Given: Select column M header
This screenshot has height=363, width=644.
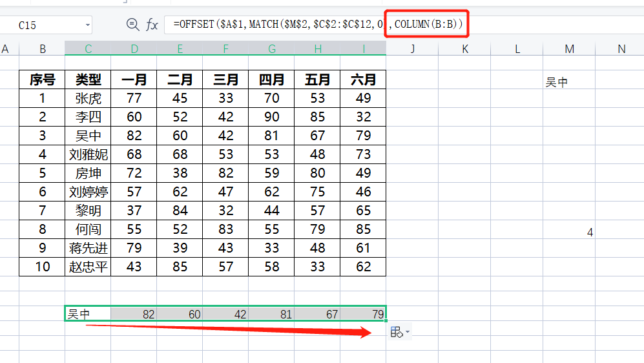Looking at the screenshot, I should pos(569,49).
